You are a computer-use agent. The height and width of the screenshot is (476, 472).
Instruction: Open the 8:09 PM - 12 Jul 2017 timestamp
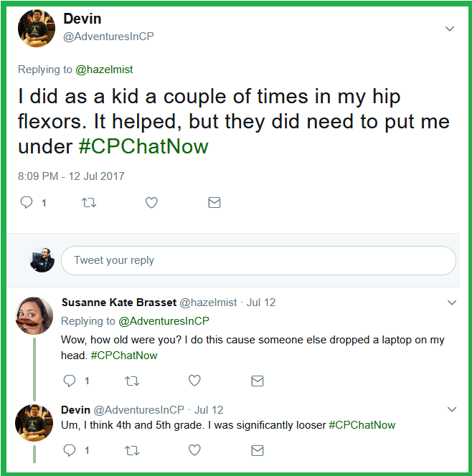[x=72, y=176]
